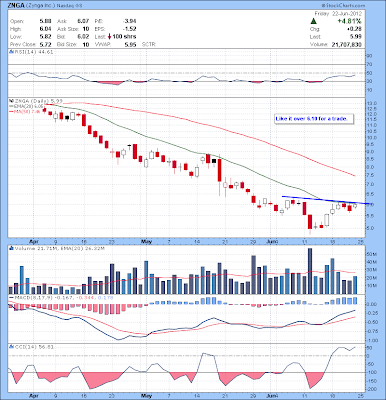Image resolution: width=386 pixels, height=400 pixels.
Task: Click the red down arrow beside Last
Action: pyautogui.click(x=109, y=37)
